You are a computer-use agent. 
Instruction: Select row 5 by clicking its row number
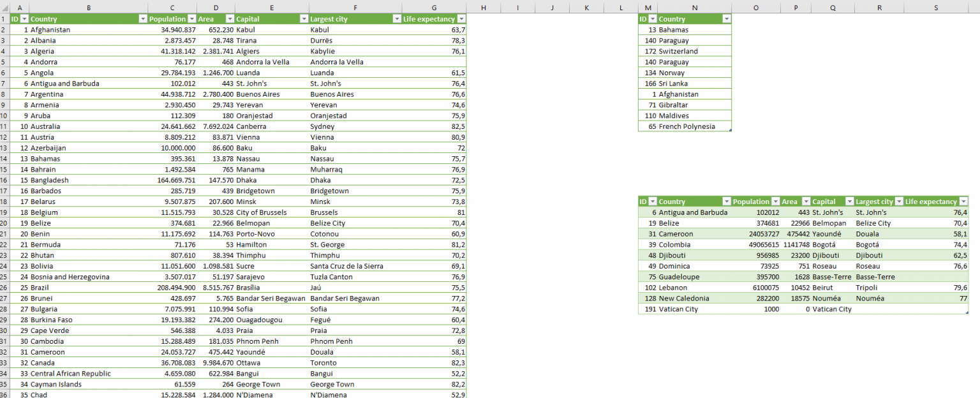point(6,61)
